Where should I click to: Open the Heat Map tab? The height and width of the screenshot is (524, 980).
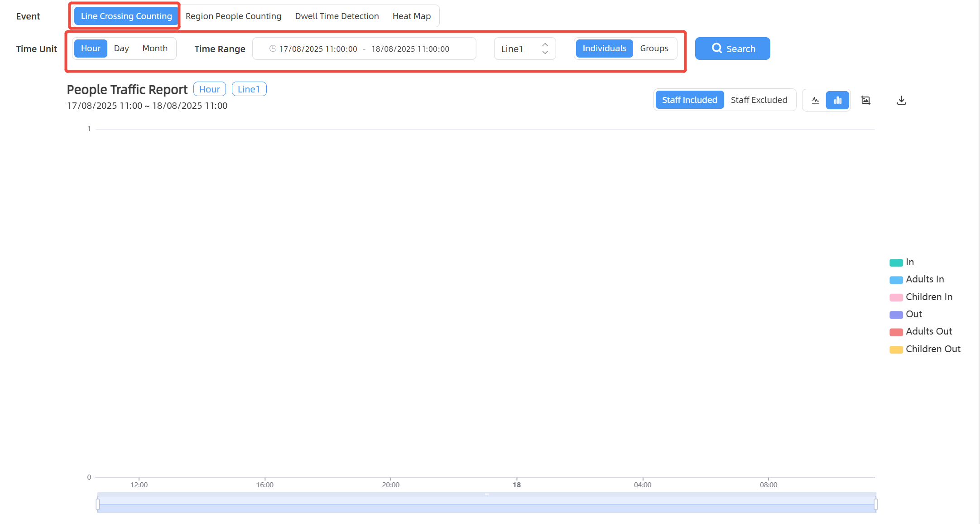(411, 16)
